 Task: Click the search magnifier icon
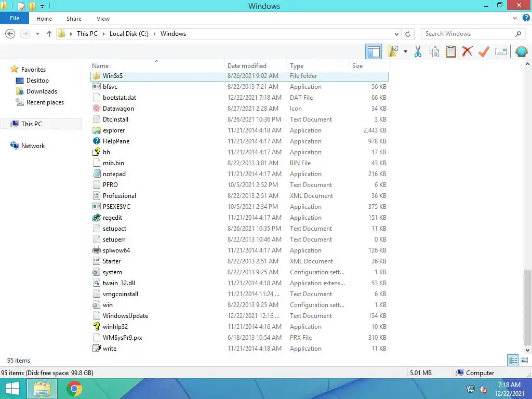[x=518, y=34]
